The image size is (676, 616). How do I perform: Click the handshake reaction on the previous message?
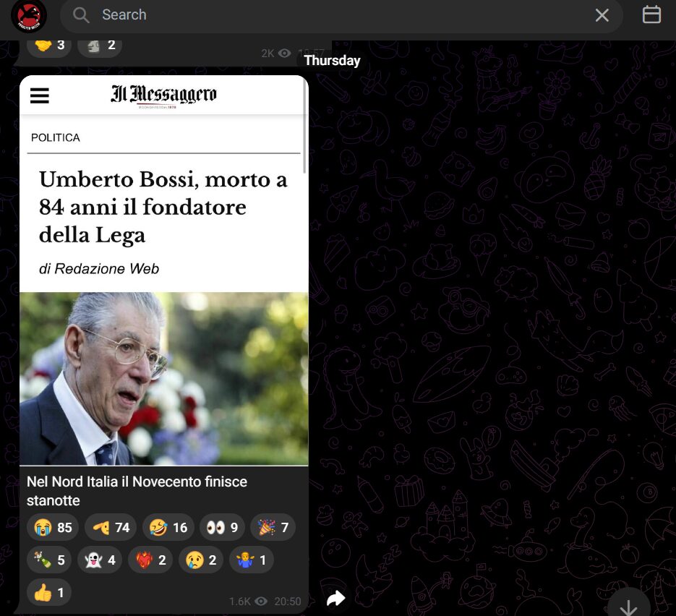[49, 45]
